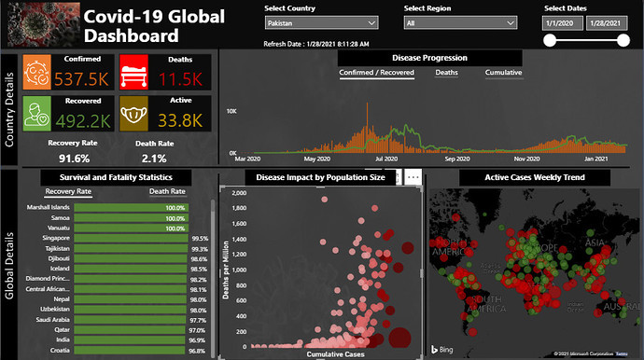This screenshot has width=644, height=360.
Task: Switch to the Cumulative progression tab
Action: coord(504,73)
